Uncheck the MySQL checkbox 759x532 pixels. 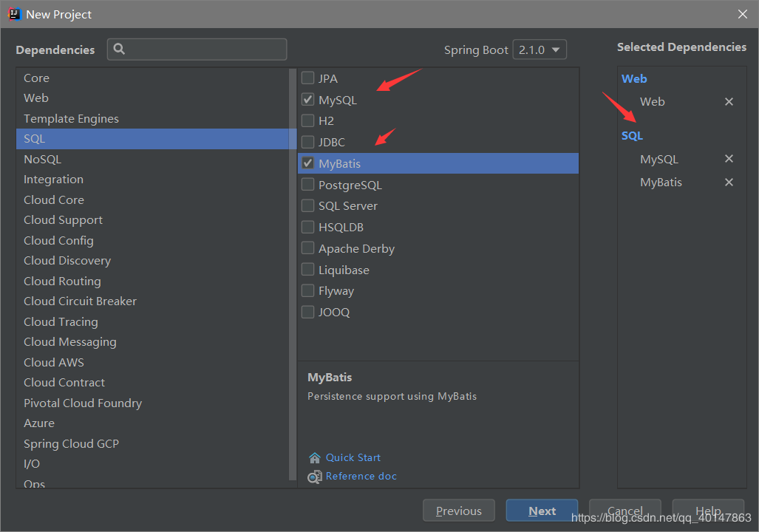point(308,100)
